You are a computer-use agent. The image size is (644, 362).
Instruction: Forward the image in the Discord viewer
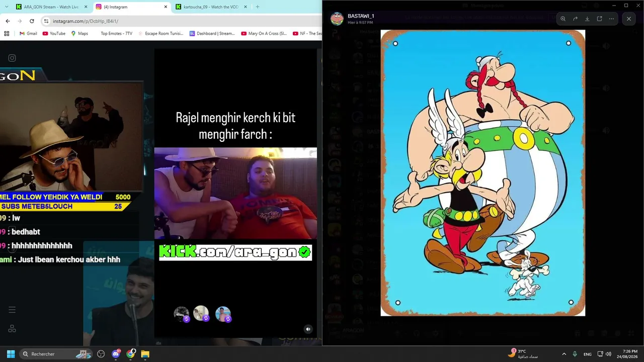(x=575, y=19)
